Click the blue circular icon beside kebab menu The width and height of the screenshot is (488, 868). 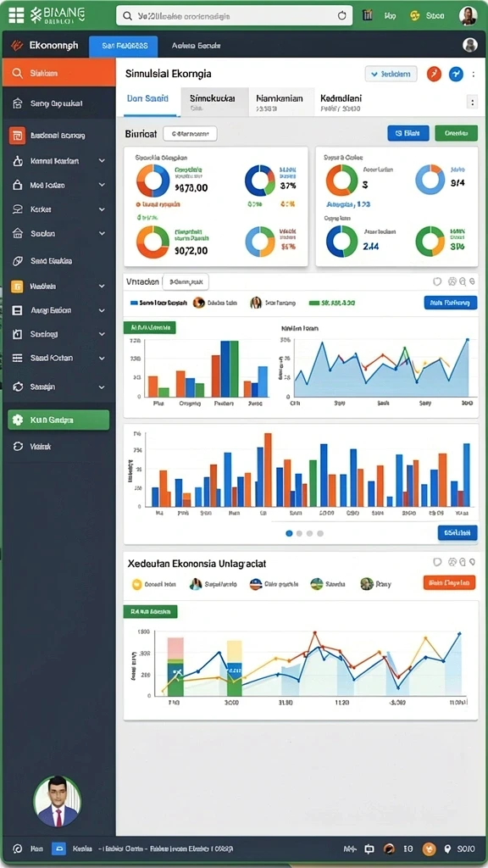point(456,74)
